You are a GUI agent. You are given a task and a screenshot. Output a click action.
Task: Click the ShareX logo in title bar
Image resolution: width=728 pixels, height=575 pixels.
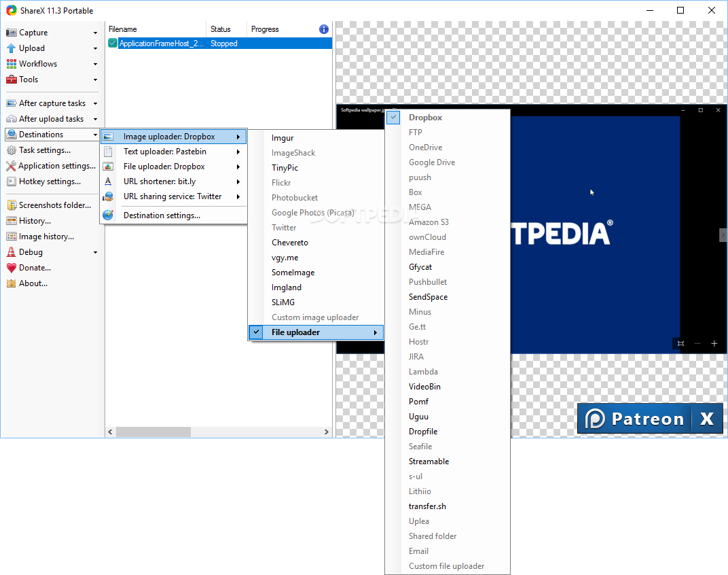11,10
